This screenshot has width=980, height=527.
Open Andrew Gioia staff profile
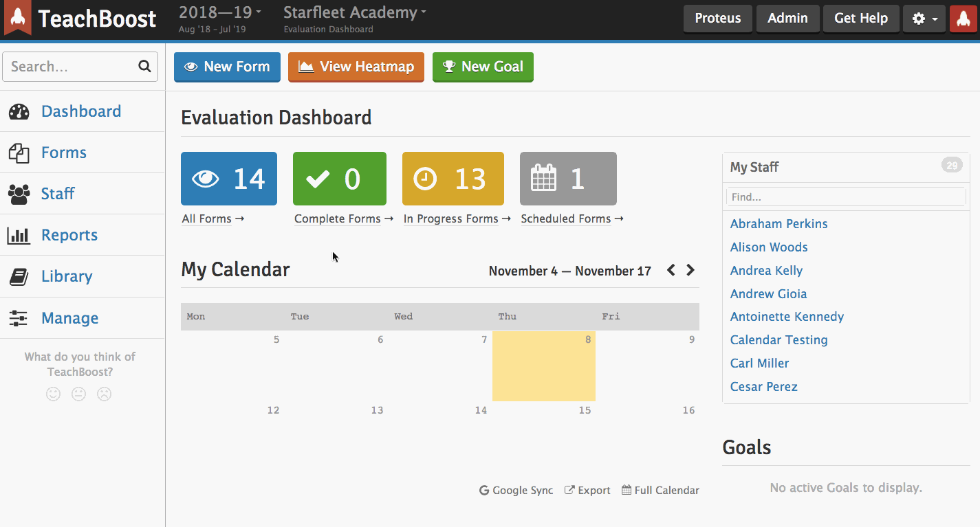click(768, 294)
